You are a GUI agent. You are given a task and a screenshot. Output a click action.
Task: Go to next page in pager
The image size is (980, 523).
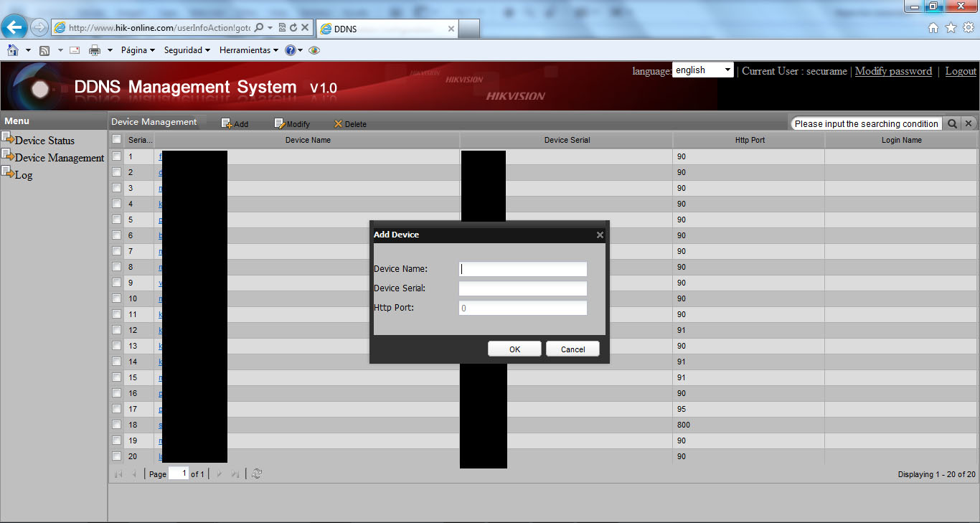[x=220, y=473]
